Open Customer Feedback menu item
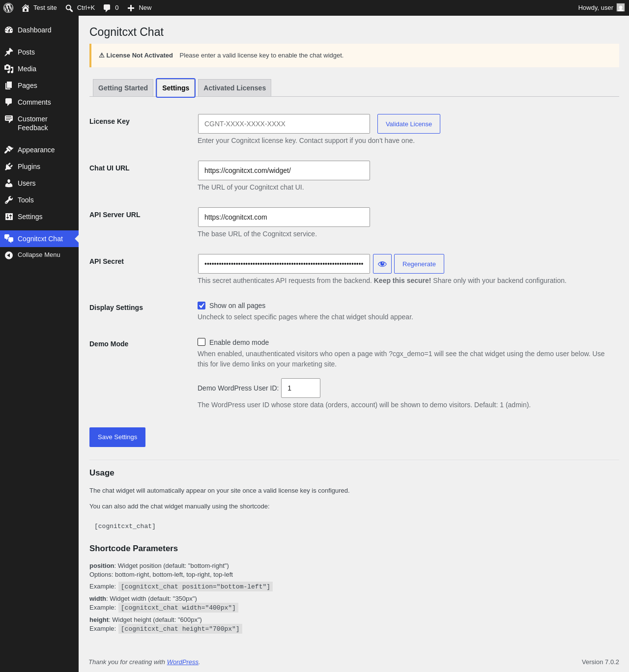This screenshot has height=672, width=629. [39, 123]
